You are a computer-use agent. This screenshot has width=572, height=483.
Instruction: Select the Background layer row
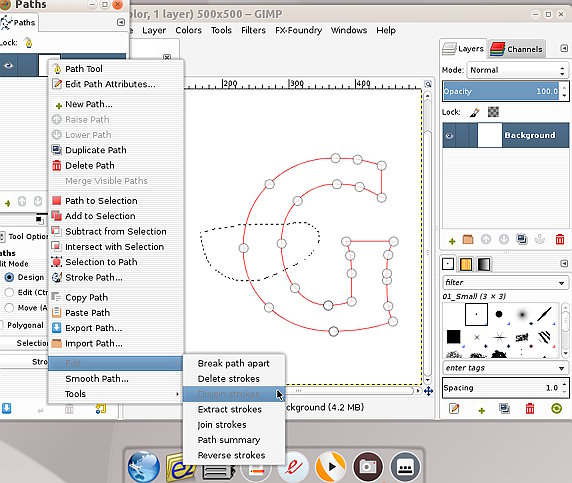pyautogui.click(x=506, y=135)
